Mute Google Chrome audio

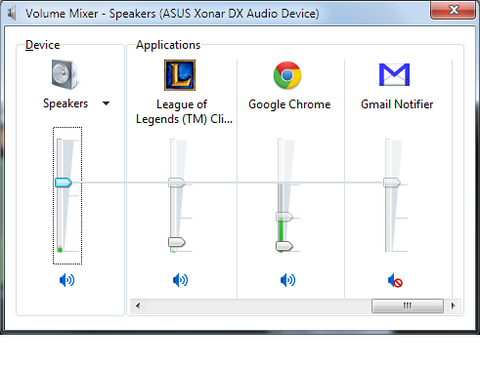pos(288,280)
